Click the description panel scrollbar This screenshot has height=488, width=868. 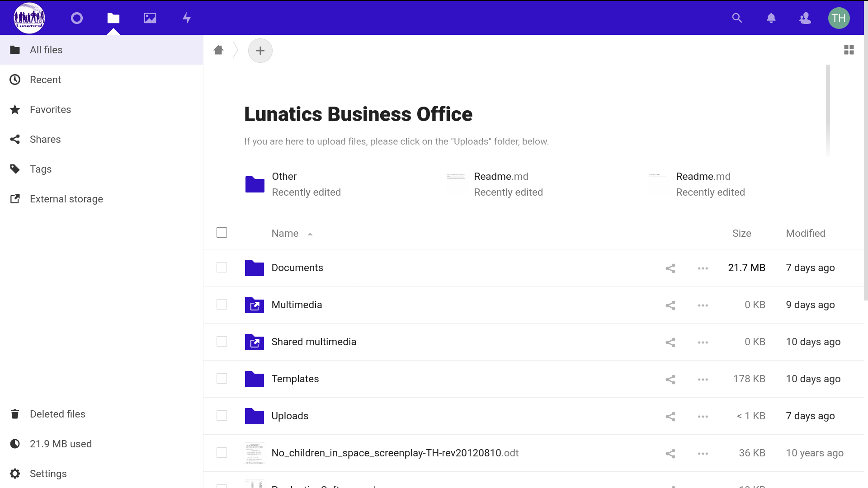tap(828, 108)
